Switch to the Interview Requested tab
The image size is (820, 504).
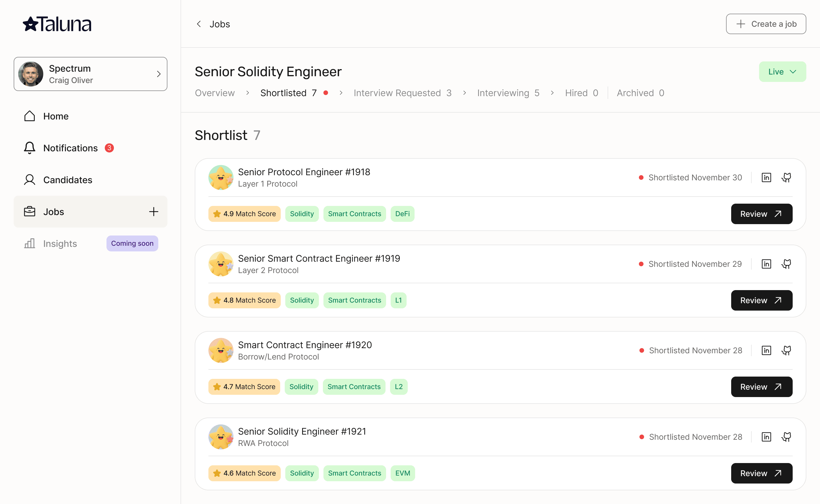pyautogui.click(x=402, y=93)
